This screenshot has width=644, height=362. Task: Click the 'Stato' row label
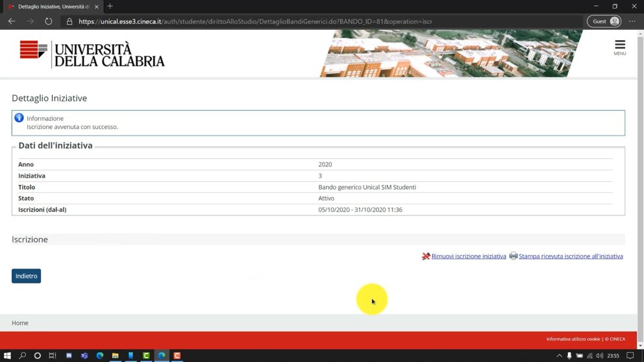click(x=26, y=199)
